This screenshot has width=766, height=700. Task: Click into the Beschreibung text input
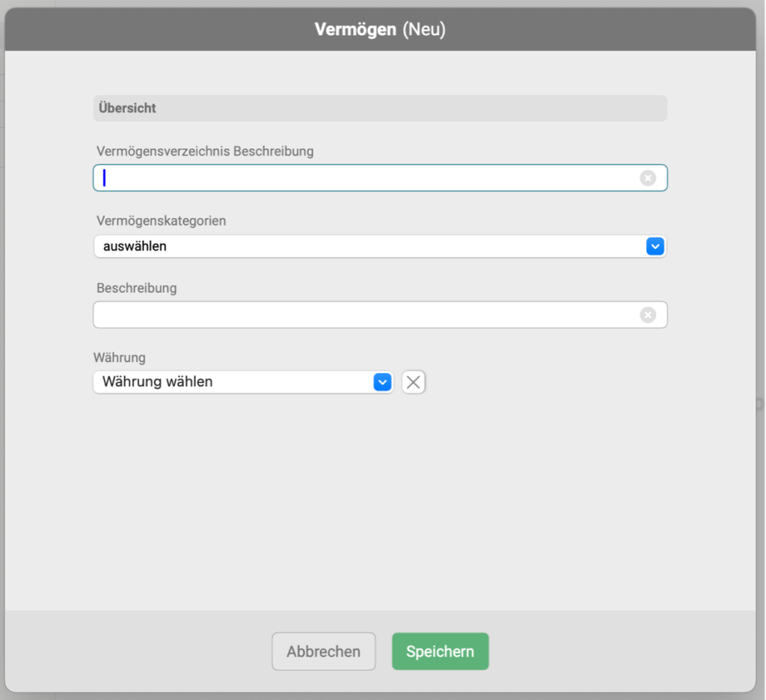click(x=367, y=315)
